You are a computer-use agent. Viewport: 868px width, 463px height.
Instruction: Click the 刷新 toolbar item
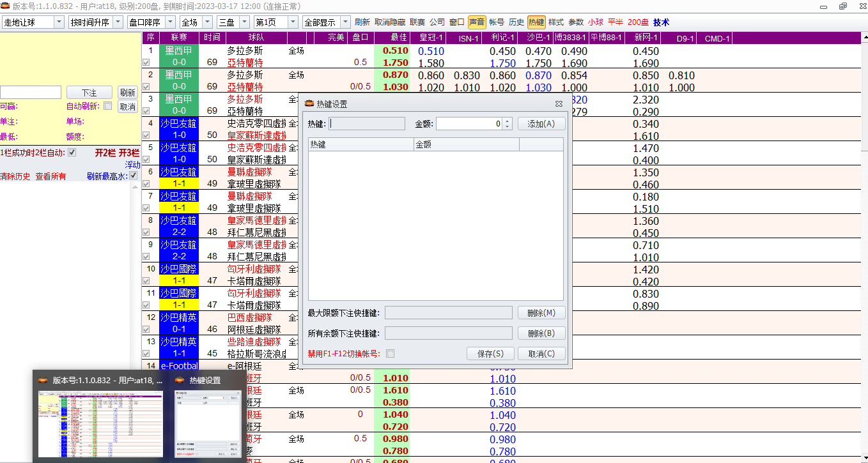tap(362, 22)
